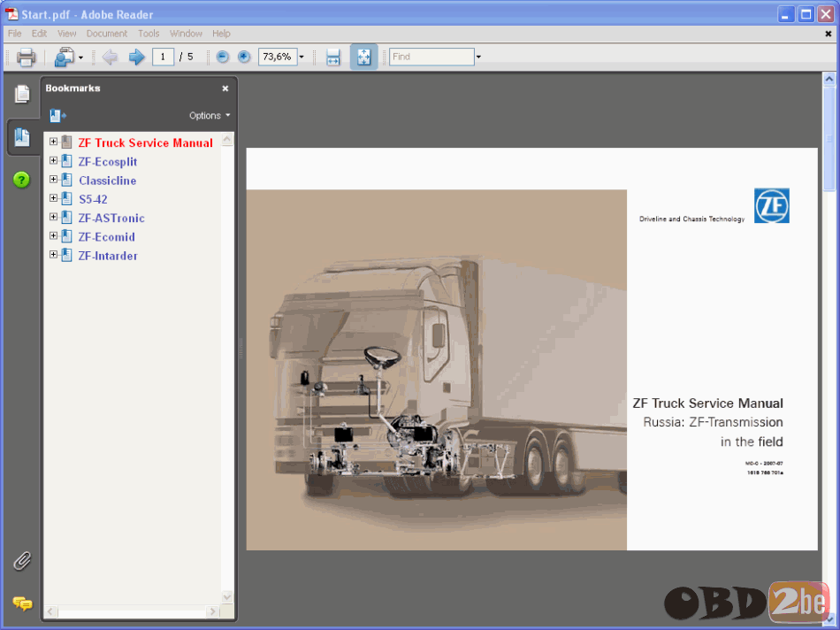Click the new bookmark icon
This screenshot has height=630, width=840.
coord(57,115)
